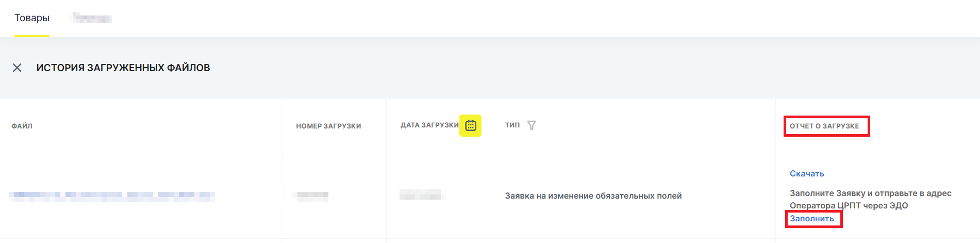The width and height of the screenshot is (980, 243).
Task: Switch to the Товары tab
Action: coord(32,18)
